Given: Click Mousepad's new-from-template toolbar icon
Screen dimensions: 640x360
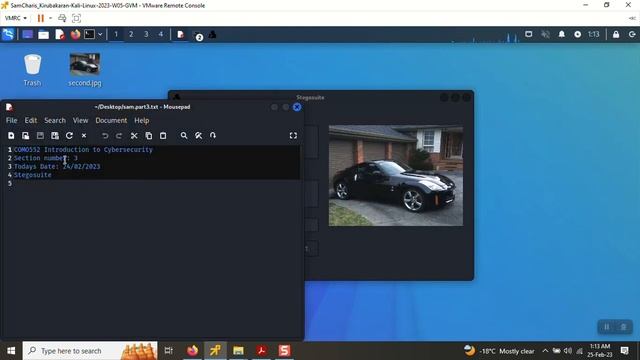Looking at the screenshot, I should 25,136.
